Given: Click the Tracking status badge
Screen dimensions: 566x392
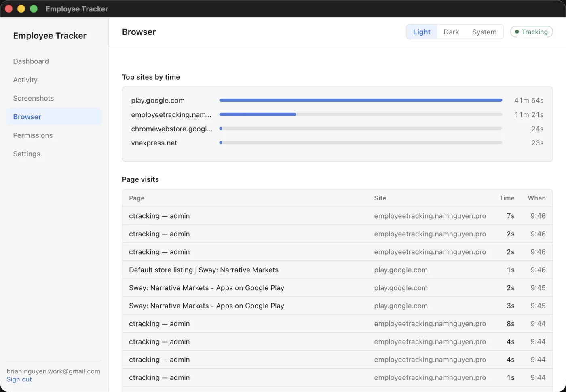Looking at the screenshot, I should pyautogui.click(x=531, y=32).
